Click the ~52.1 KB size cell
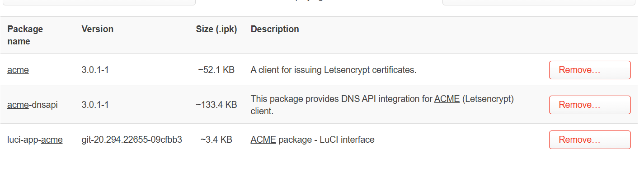Viewport: 644px width, 169px height. [216, 70]
